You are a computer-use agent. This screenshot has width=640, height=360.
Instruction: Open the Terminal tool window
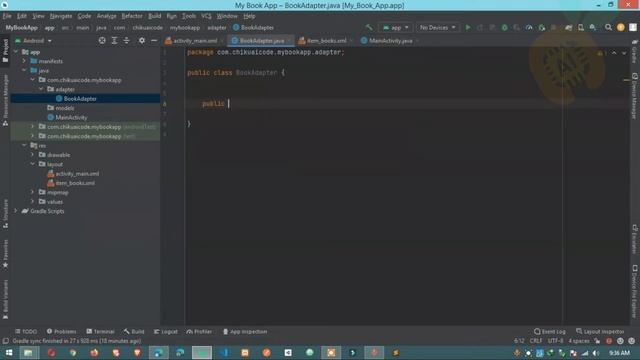[100, 331]
